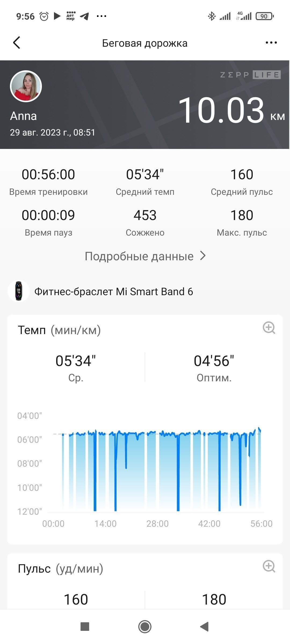Zoom into the Пульс chart
This screenshot has width=290, height=644.
tap(269, 566)
